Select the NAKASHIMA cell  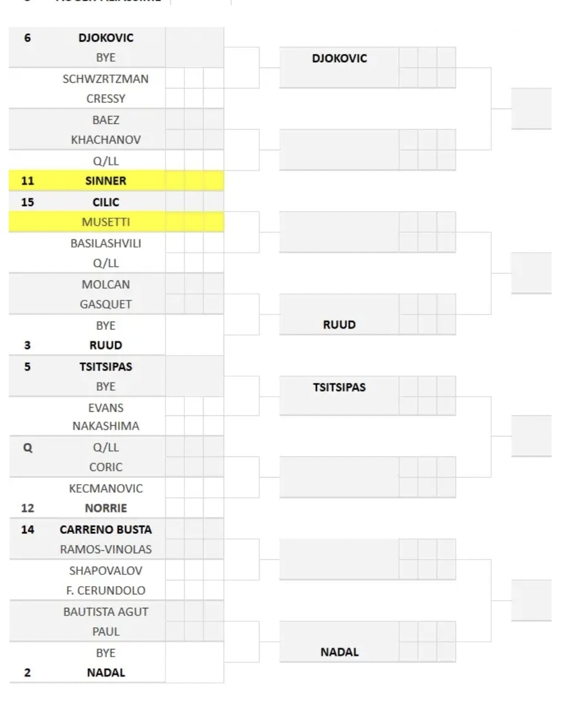click(x=106, y=427)
